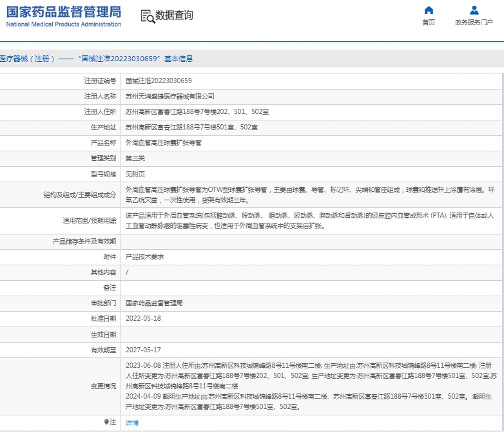This screenshot has height=436, width=504.
Task: Click the 批准日期 row label
Action: [103, 318]
